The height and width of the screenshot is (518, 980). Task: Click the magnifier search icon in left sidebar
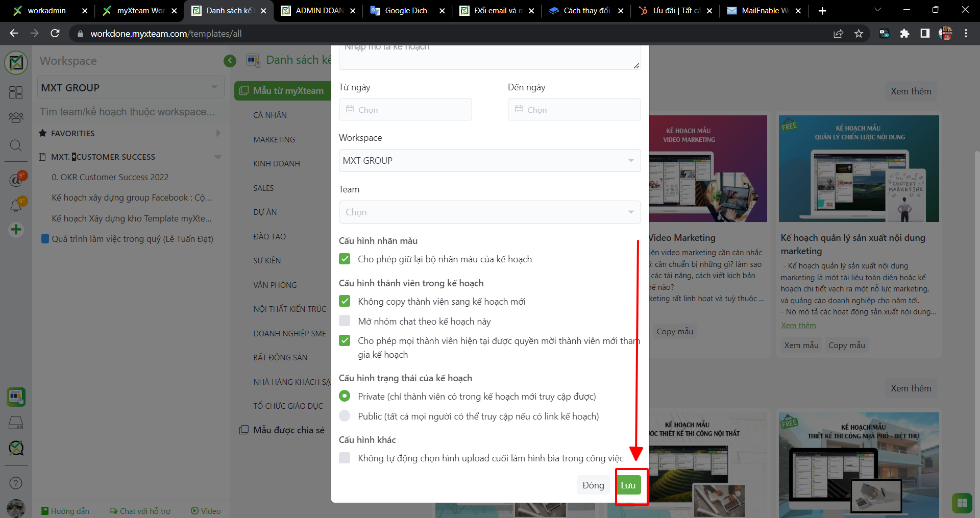pyautogui.click(x=16, y=146)
